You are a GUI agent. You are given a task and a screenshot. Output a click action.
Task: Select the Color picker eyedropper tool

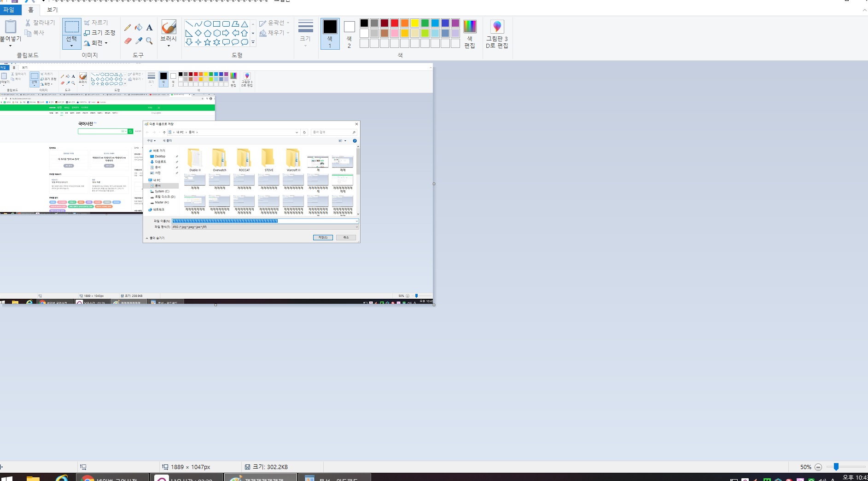pos(139,41)
